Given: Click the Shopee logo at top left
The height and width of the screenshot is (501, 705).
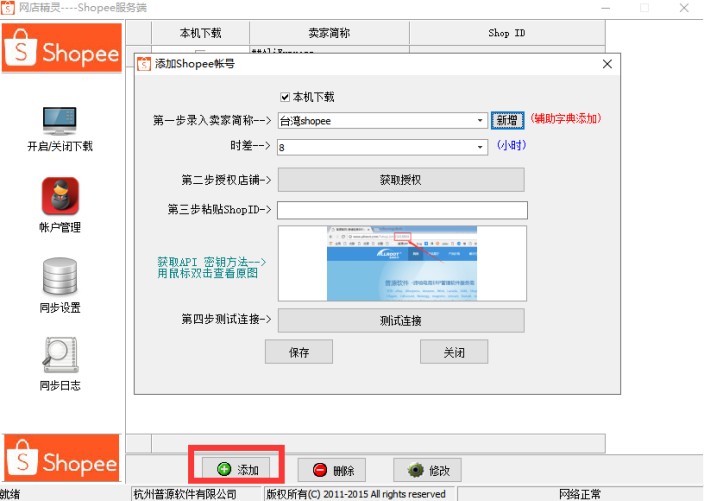Looking at the screenshot, I should click(x=62, y=48).
